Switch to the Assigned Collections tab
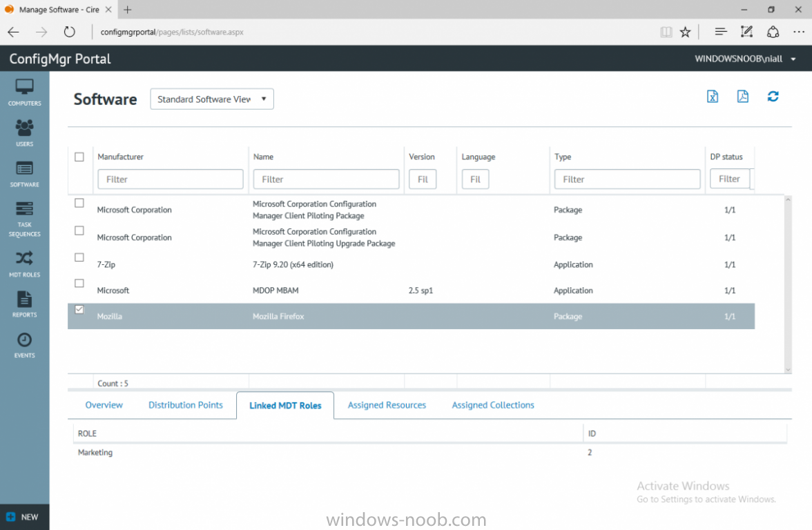812x530 pixels. point(493,404)
